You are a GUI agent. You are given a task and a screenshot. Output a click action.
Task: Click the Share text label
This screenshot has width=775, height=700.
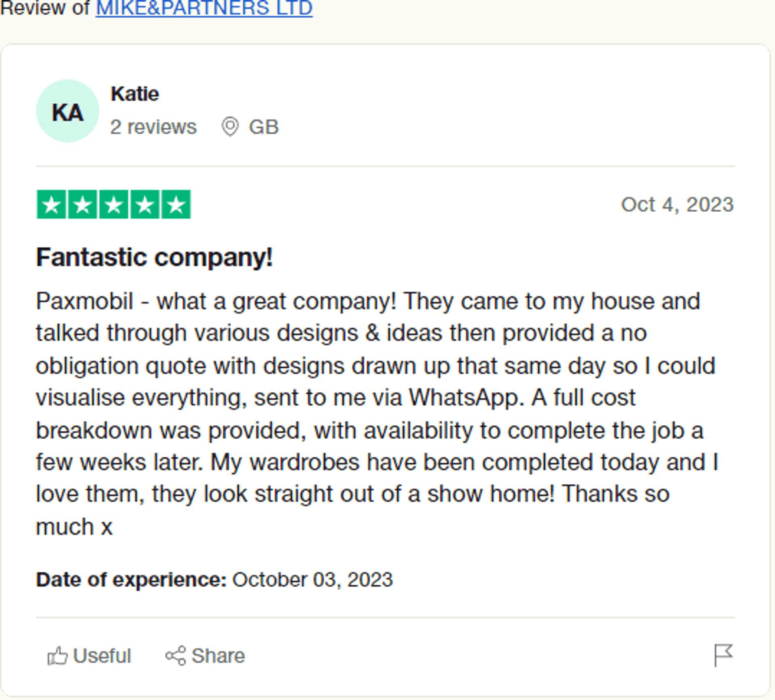pyautogui.click(x=218, y=656)
